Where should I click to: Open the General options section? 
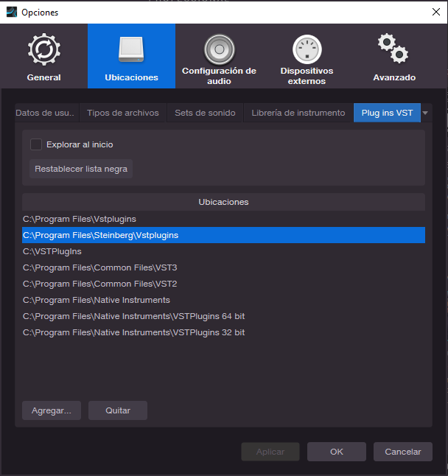44,57
